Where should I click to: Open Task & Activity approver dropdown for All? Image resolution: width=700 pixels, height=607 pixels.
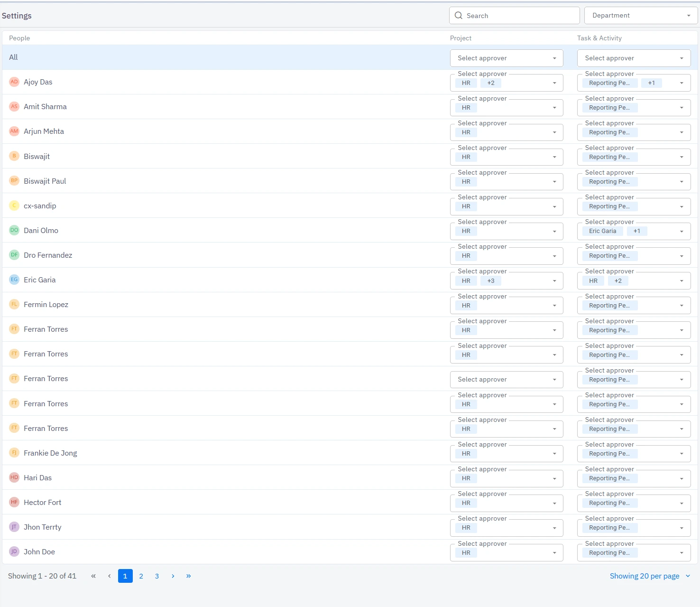[x=633, y=58]
